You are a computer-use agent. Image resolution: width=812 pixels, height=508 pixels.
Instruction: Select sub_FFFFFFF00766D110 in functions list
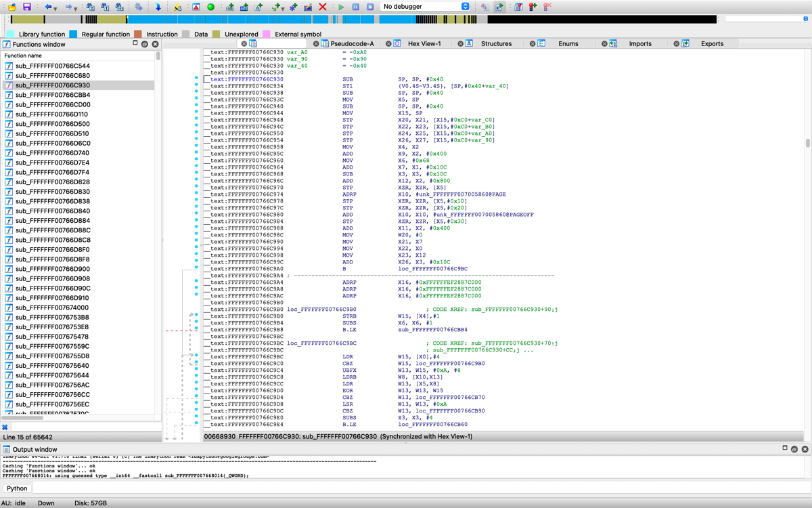pos(52,114)
